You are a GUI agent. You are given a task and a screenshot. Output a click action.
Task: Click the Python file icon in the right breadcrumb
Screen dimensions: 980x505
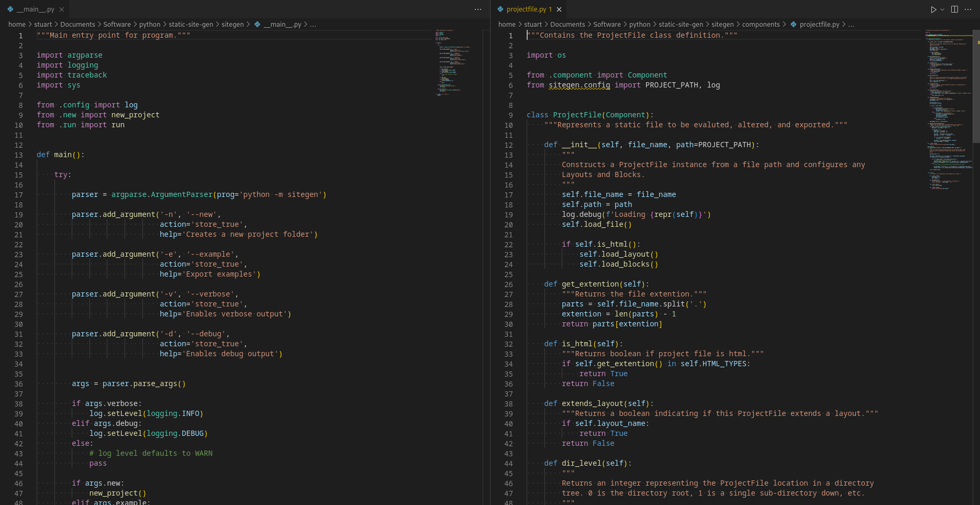click(794, 25)
